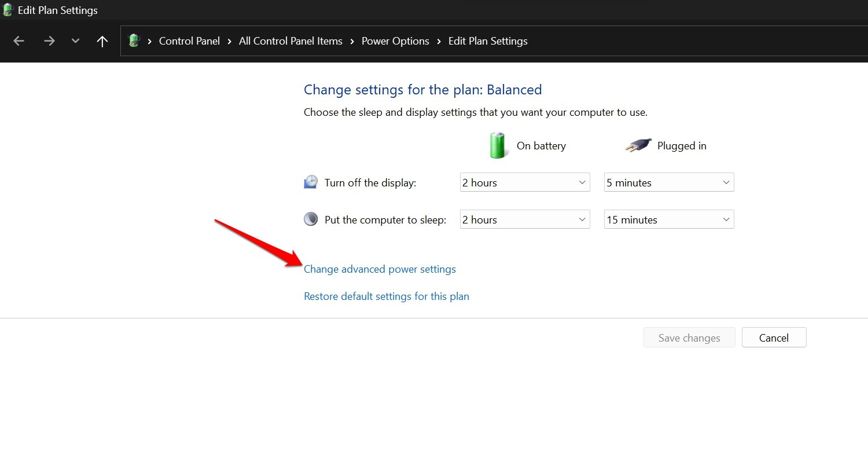Click Put the computer to sleep label
Image resolution: width=868 pixels, height=462 pixels.
[385, 220]
